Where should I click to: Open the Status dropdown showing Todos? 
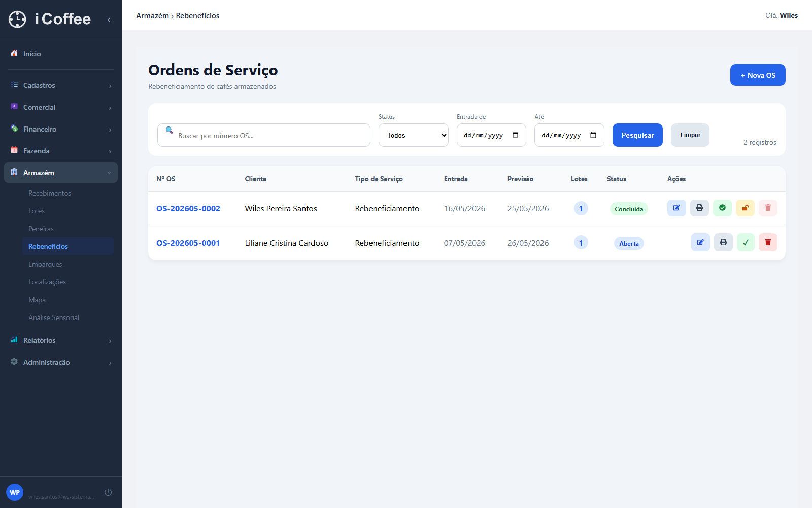click(x=414, y=135)
